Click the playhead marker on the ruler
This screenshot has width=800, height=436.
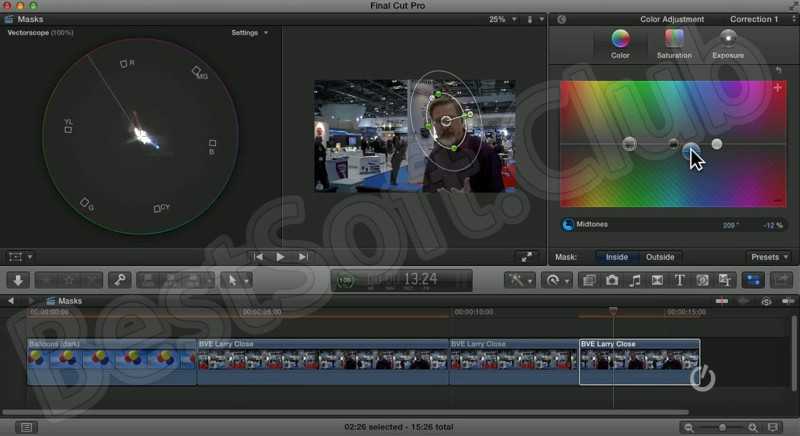pyautogui.click(x=613, y=310)
